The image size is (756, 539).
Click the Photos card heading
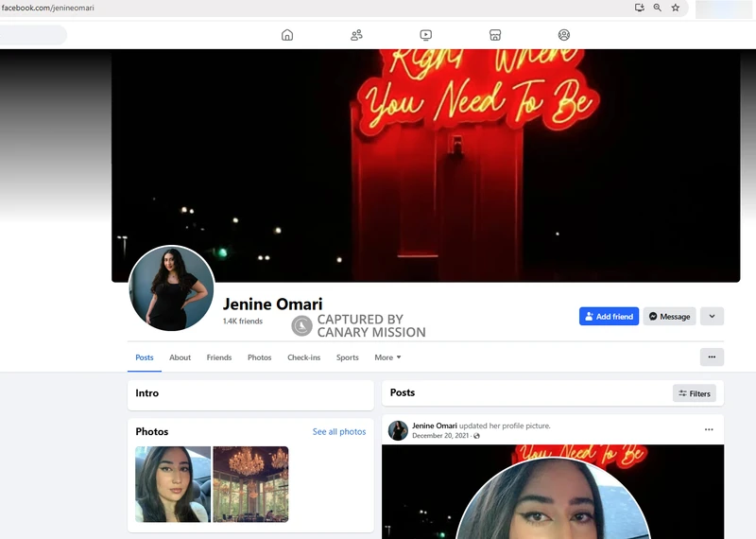(x=152, y=431)
